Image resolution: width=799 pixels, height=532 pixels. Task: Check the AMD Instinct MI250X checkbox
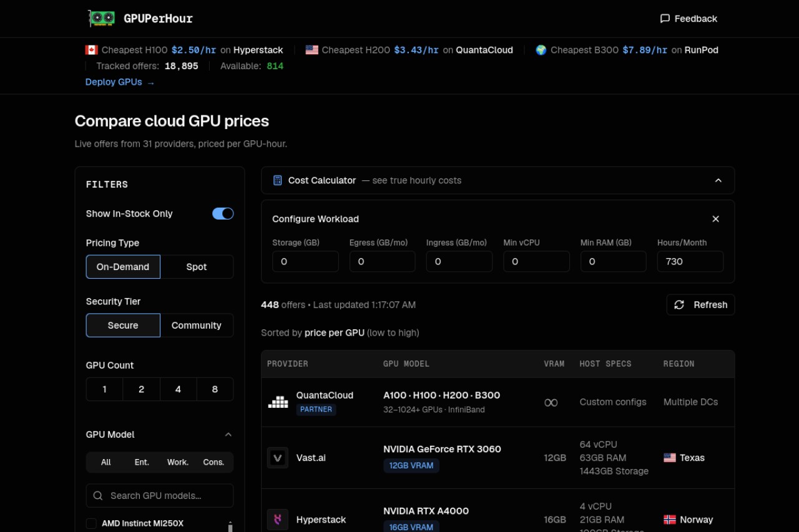point(91,523)
